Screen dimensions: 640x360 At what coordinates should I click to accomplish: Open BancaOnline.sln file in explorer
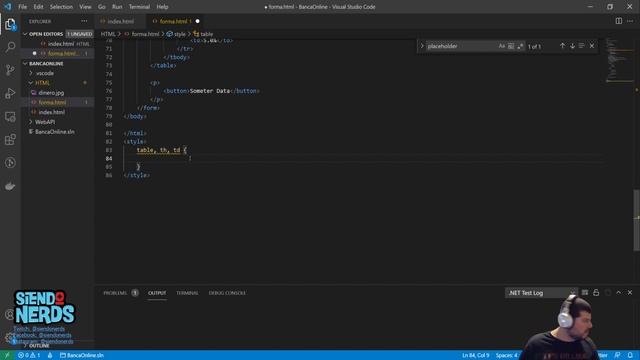pos(55,131)
